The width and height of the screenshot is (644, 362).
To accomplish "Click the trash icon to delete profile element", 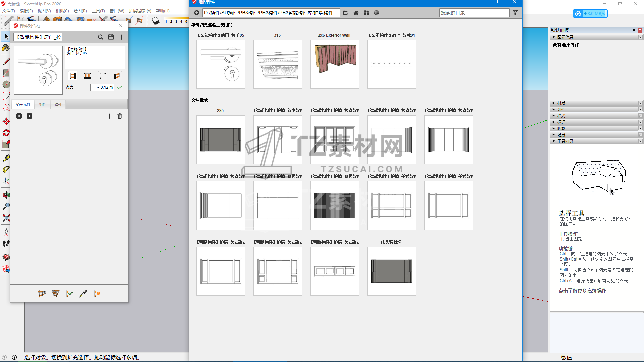I will click(120, 116).
